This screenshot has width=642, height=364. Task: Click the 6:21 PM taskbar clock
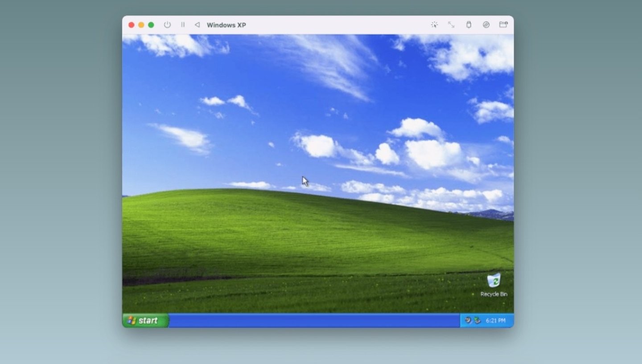point(496,320)
